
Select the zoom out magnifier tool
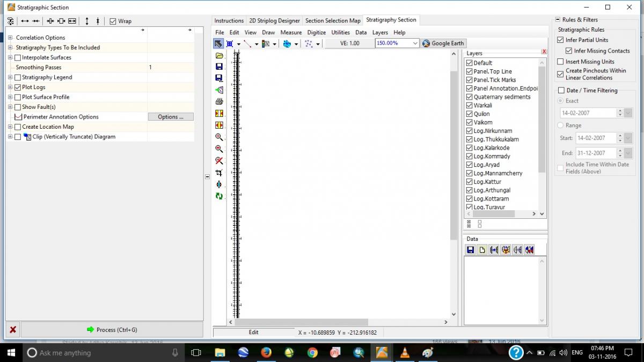tap(219, 149)
